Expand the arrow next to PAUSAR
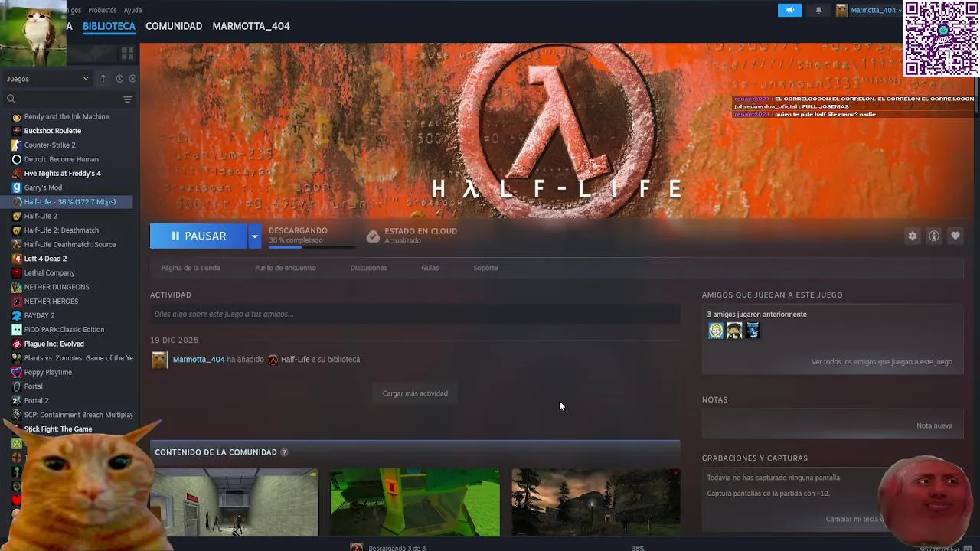 click(254, 236)
